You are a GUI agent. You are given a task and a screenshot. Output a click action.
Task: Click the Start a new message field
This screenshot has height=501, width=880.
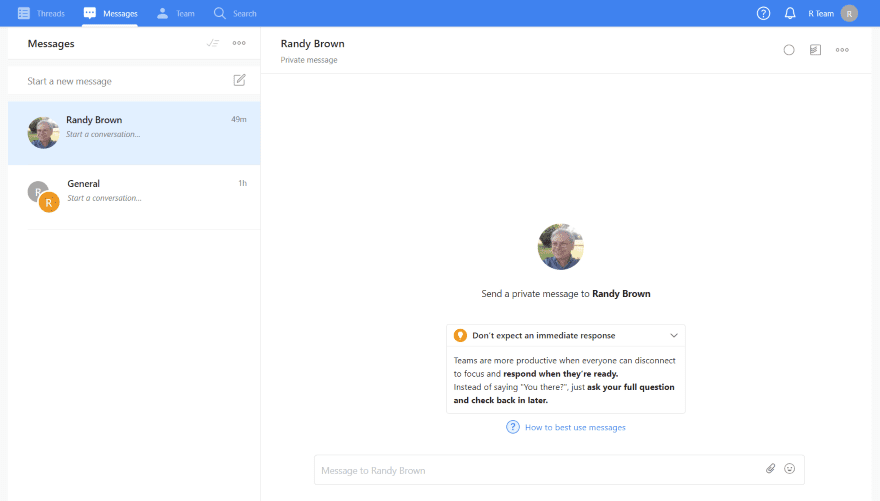[120, 81]
